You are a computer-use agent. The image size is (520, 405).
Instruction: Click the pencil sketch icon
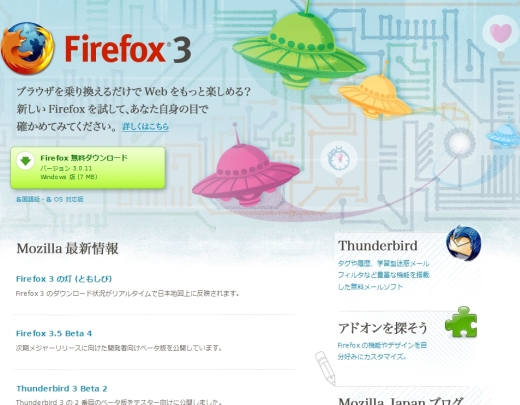click(x=325, y=368)
